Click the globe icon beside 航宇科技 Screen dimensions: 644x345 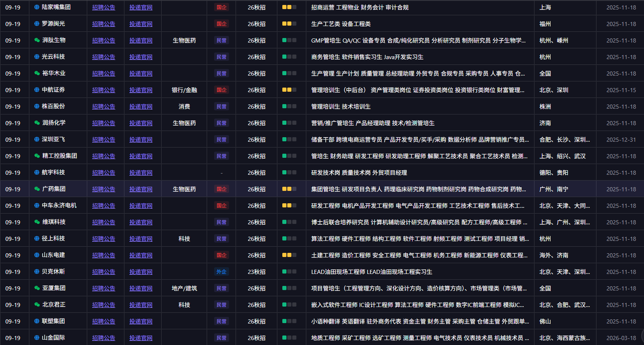(37, 172)
